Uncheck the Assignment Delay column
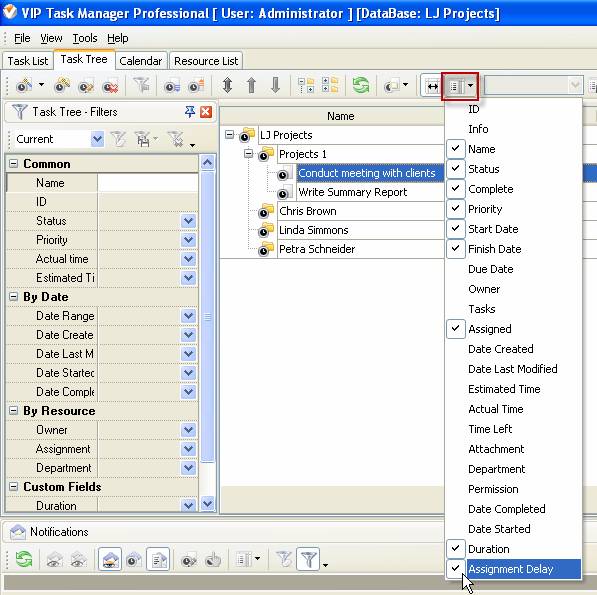 click(x=510, y=569)
